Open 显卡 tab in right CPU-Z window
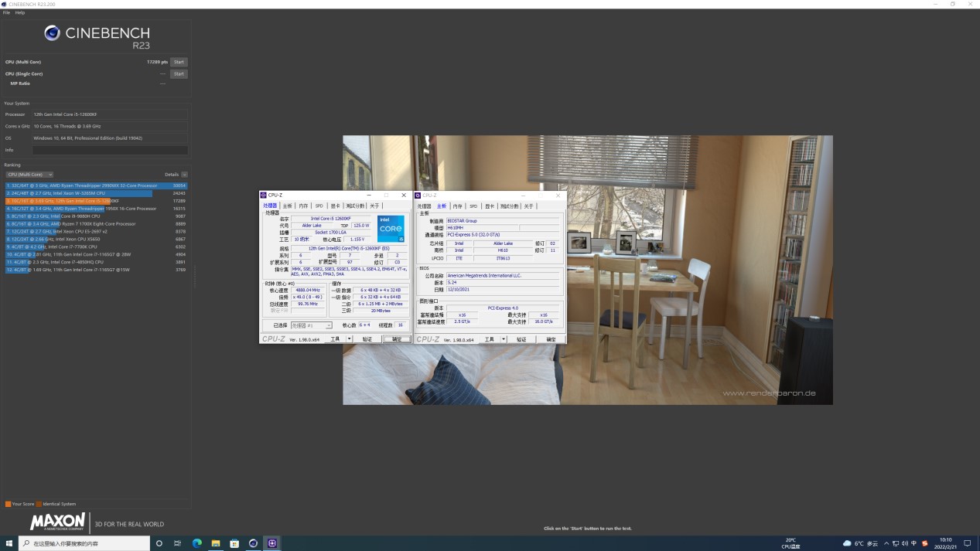Viewport: 980px width, 551px height. click(x=490, y=206)
